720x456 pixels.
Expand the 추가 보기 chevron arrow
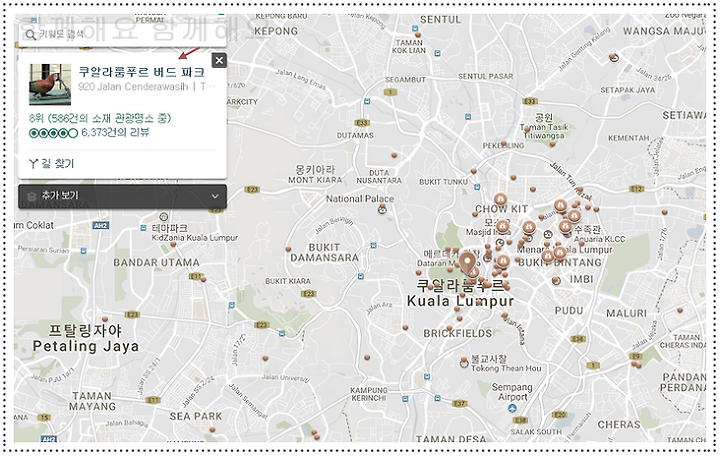215,197
